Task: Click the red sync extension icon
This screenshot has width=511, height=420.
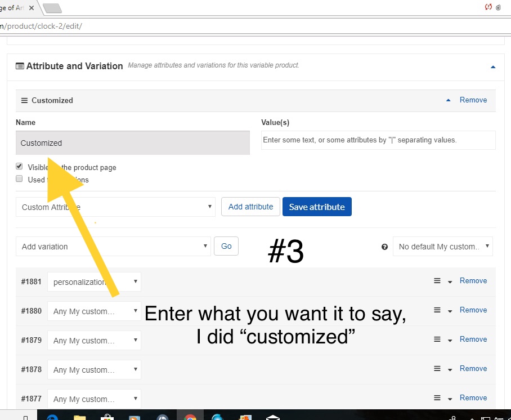Action: tap(488, 7)
